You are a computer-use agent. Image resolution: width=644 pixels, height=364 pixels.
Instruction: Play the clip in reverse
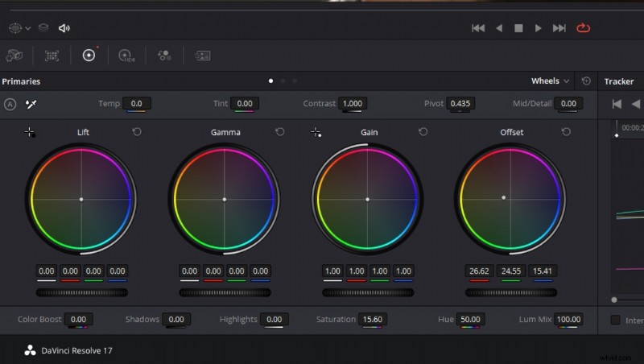[x=499, y=28]
